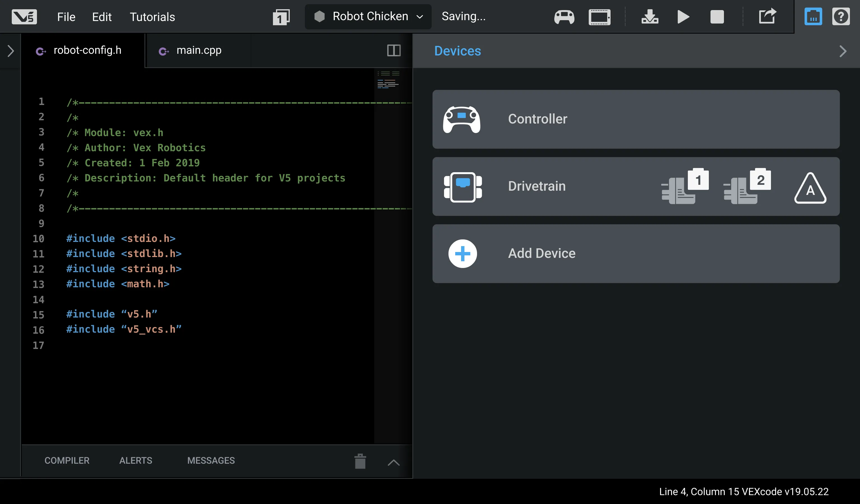The height and width of the screenshot is (504, 860).
Task: Switch to the main.cpp tab
Action: click(x=198, y=50)
